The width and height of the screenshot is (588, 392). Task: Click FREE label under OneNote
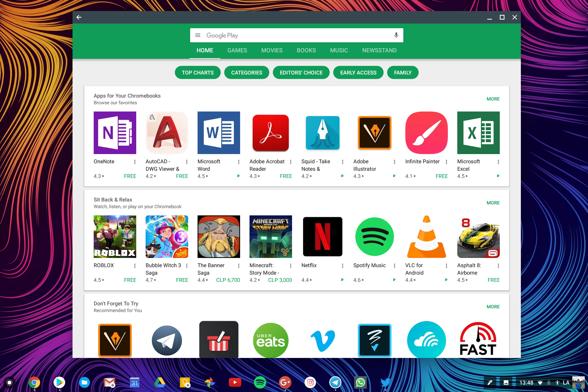pyautogui.click(x=130, y=176)
